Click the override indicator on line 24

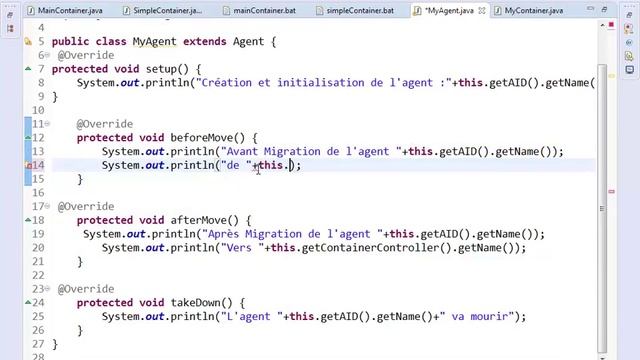point(28,302)
